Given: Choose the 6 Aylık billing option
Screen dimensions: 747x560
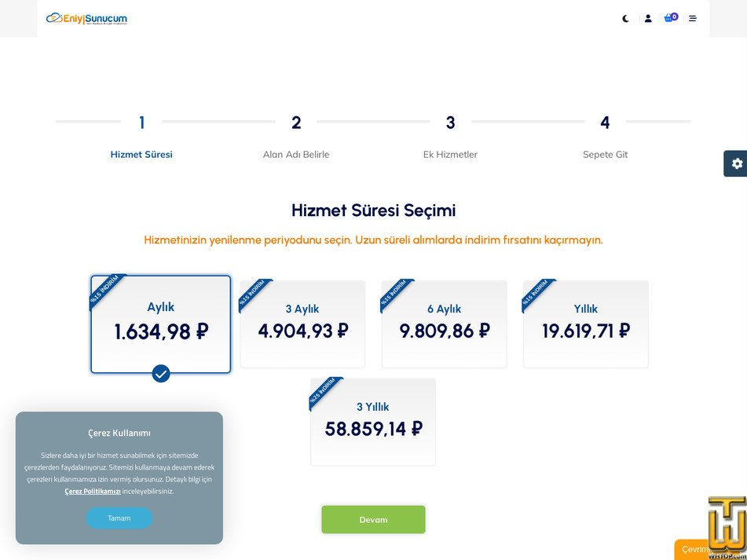Looking at the screenshot, I should pyautogui.click(x=444, y=324).
